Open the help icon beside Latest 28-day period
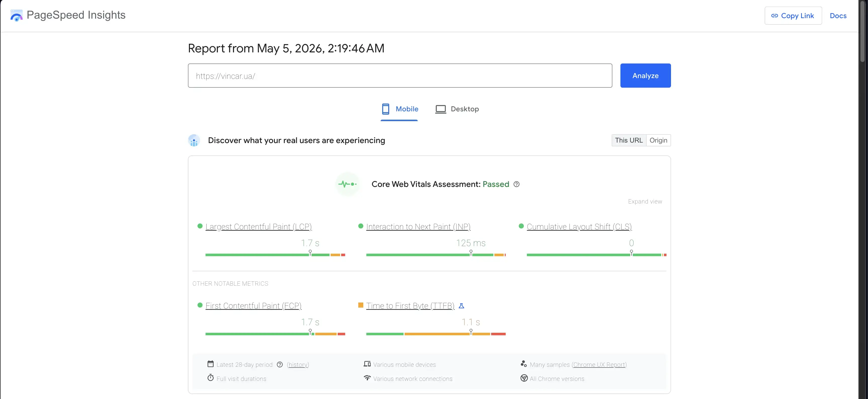Viewport: 868px width, 399px height. tap(280, 364)
